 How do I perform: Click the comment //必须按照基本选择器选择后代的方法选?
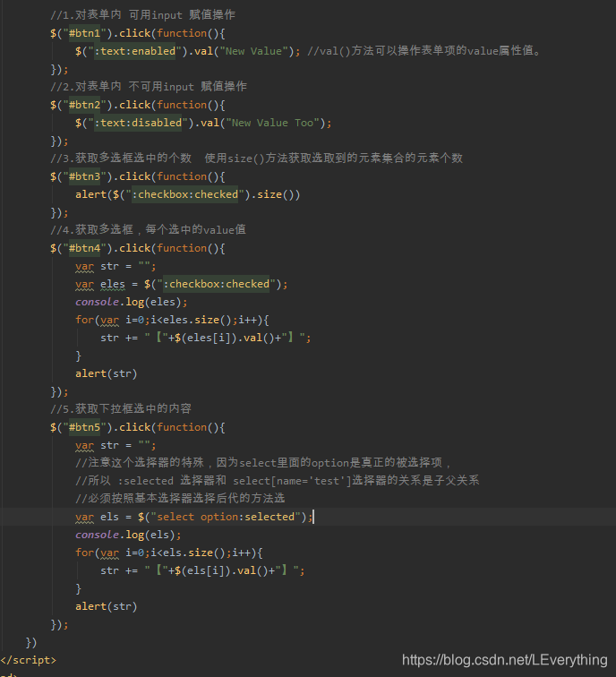coord(180,499)
